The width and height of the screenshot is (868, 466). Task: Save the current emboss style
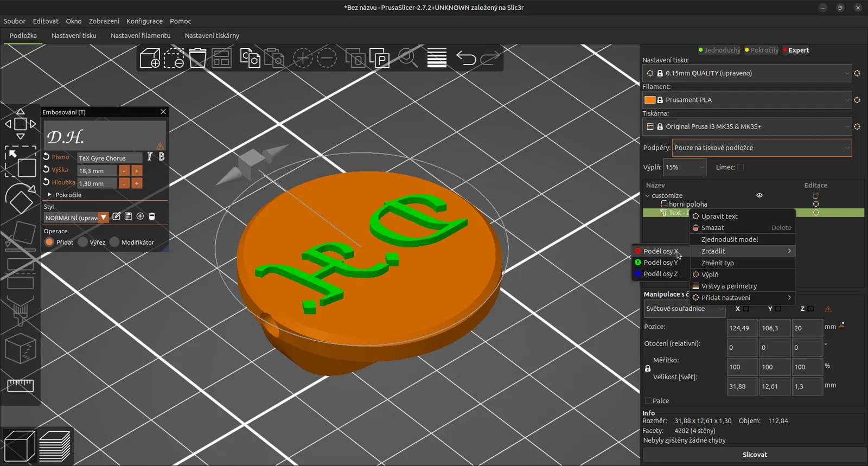[x=128, y=216]
